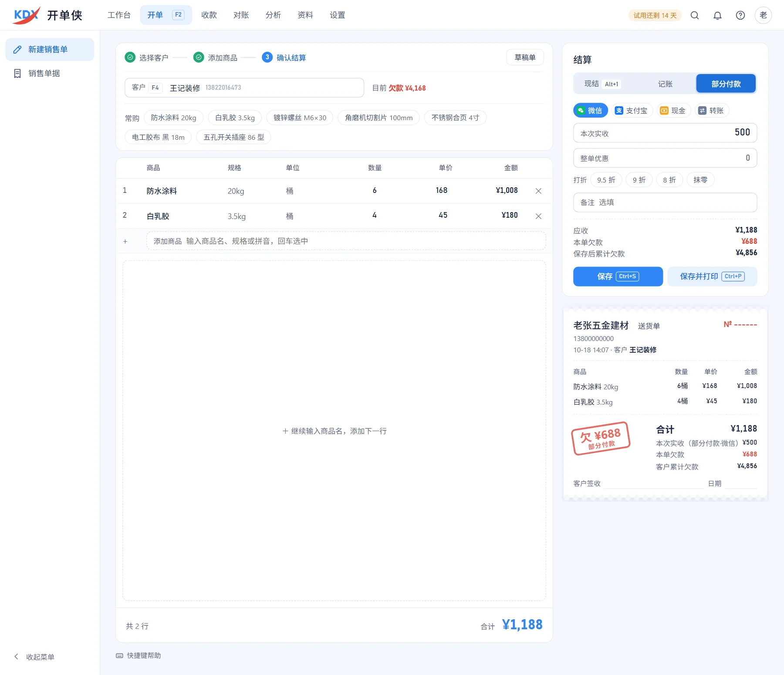This screenshot has height=675, width=784.
Task: Select 转账 payment method
Action: click(711, 111)
